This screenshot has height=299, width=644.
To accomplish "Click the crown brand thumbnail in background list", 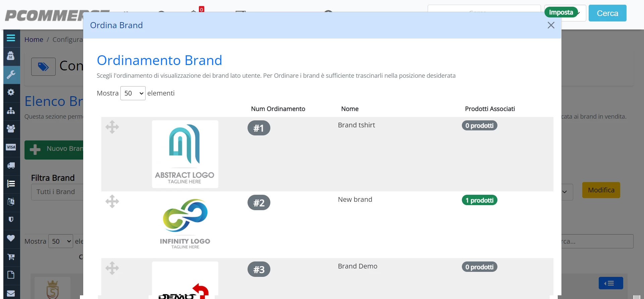I will 53,289.
